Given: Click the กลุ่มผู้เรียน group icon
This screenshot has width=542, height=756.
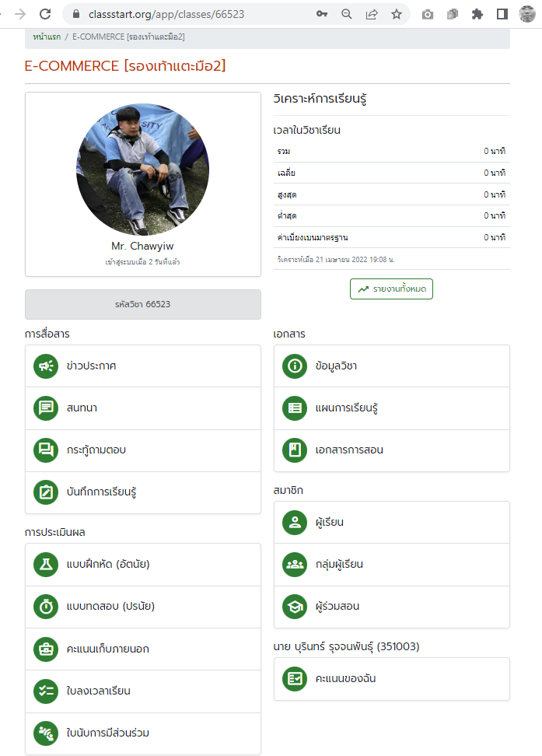Looking at the screenshot, I should (x=295, y=564).
